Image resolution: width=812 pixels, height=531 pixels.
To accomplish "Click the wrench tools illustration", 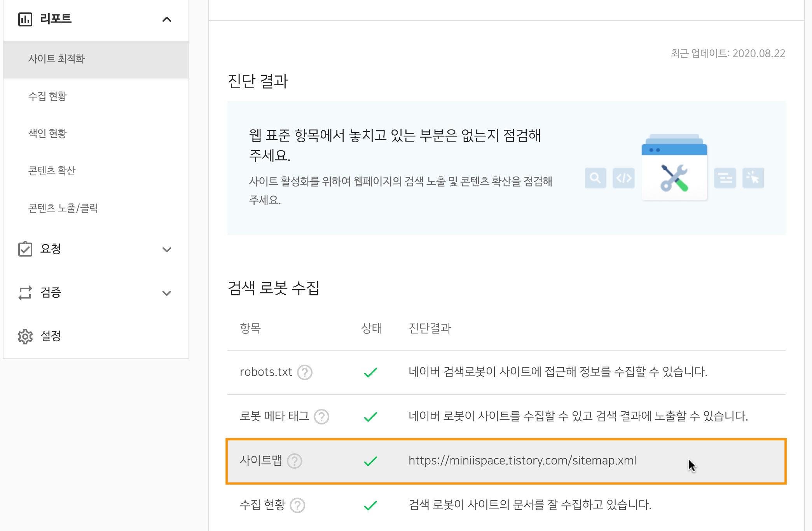I will tap(674, 178).
